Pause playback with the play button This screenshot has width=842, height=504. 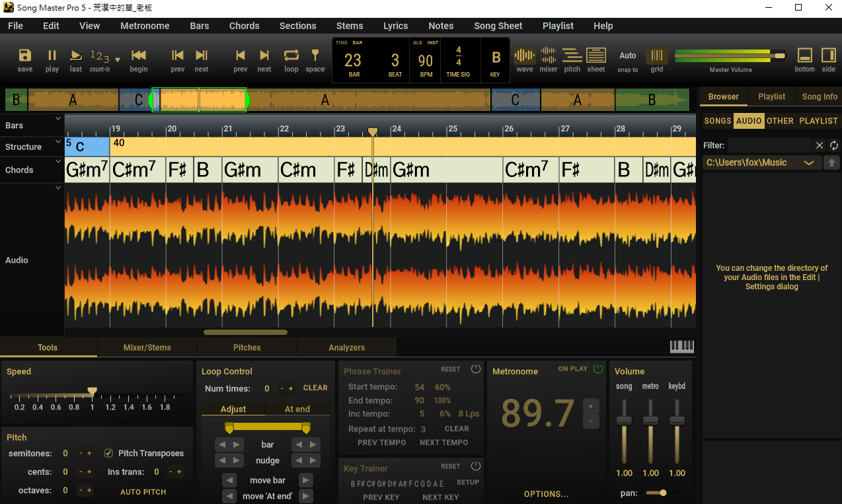pos(52,55)
